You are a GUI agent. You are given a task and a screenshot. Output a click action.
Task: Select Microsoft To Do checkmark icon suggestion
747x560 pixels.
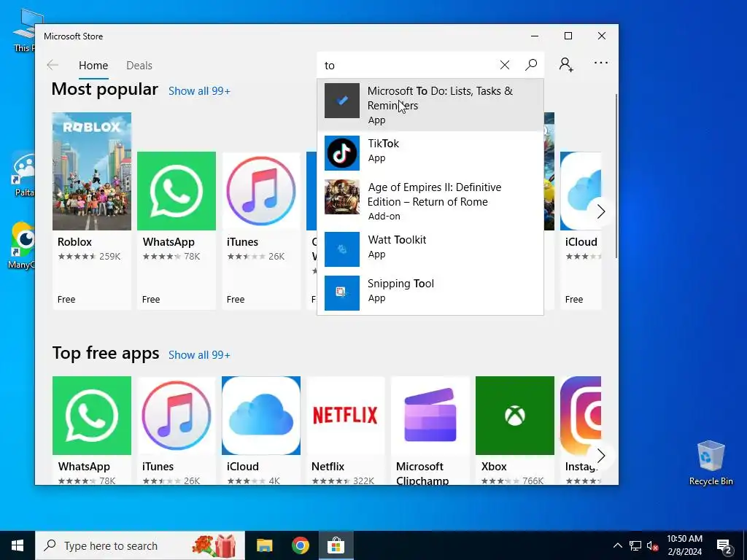(342, 101)
